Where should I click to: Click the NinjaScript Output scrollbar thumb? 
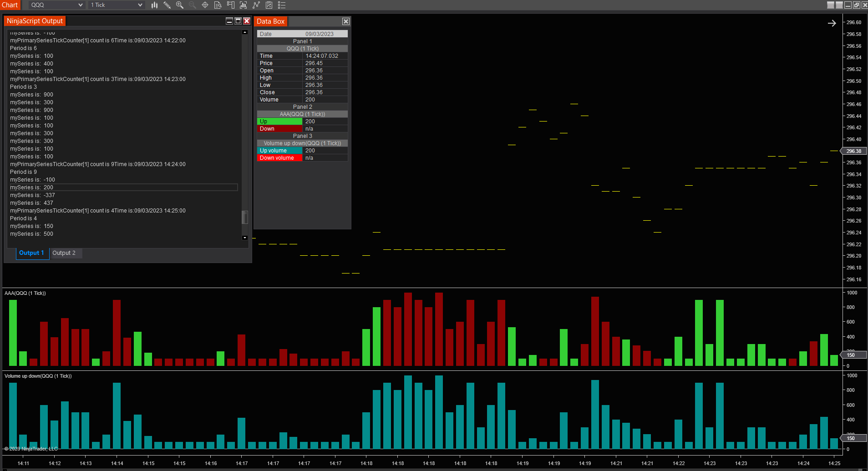[x=245, y=217]
